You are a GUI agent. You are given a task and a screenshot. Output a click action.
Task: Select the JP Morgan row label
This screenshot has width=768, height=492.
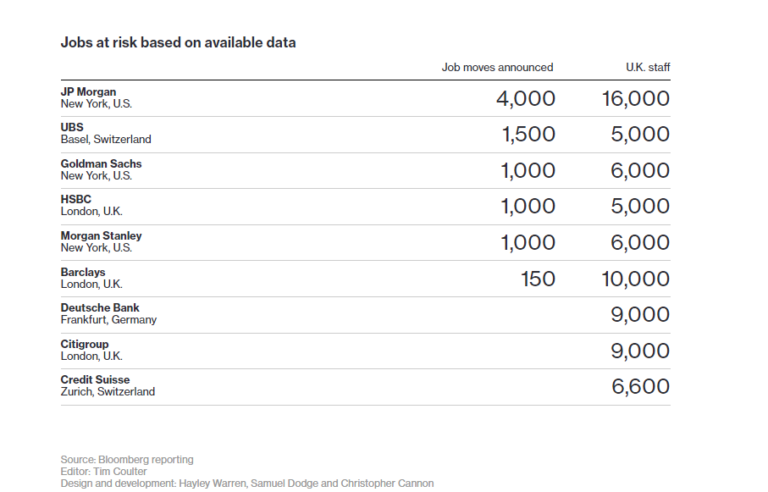[x=88, y=92]
